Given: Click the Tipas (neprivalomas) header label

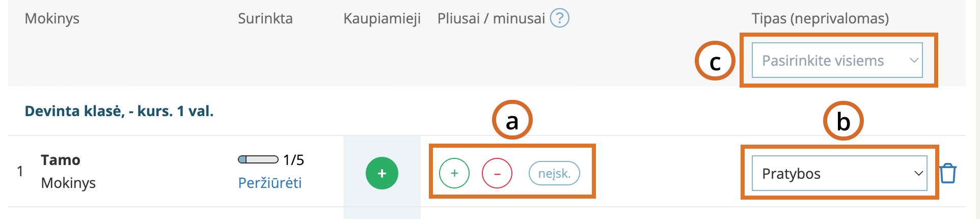Looking at the screenshot, I should click(x=820, y=18).
